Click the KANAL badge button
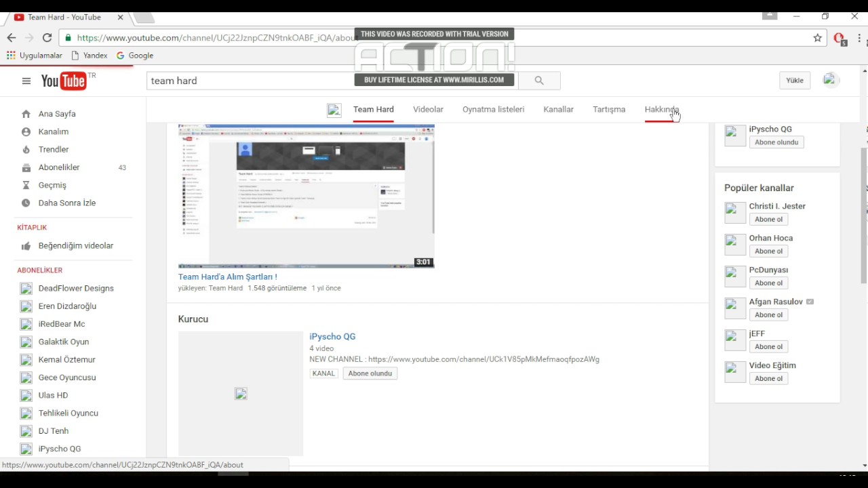 click(323, 373)
